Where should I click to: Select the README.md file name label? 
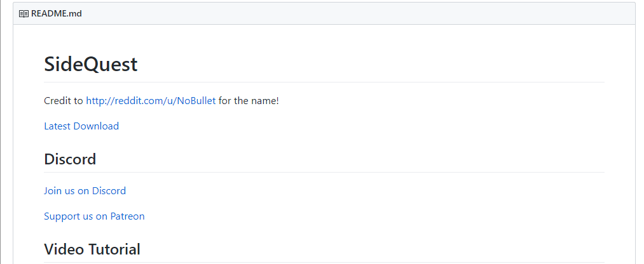[57, 13]
